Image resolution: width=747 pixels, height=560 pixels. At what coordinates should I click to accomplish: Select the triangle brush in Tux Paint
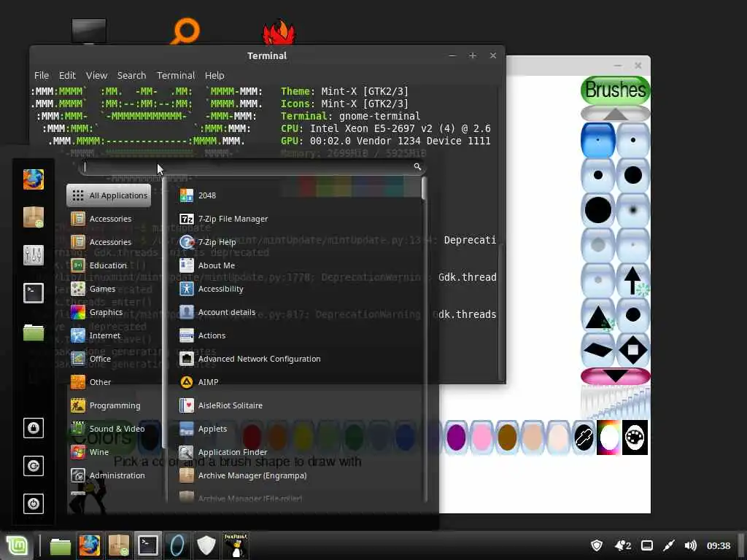[598, 315]
